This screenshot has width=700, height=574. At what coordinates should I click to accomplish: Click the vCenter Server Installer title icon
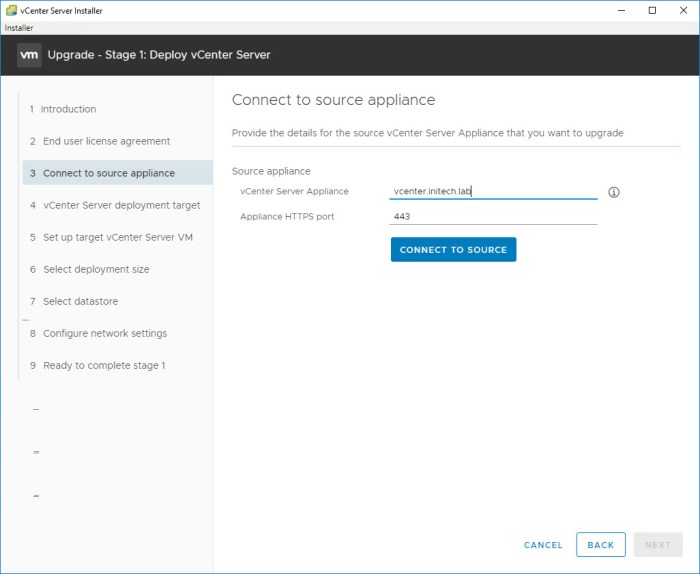pyautogui.click(x=10, y=10)
